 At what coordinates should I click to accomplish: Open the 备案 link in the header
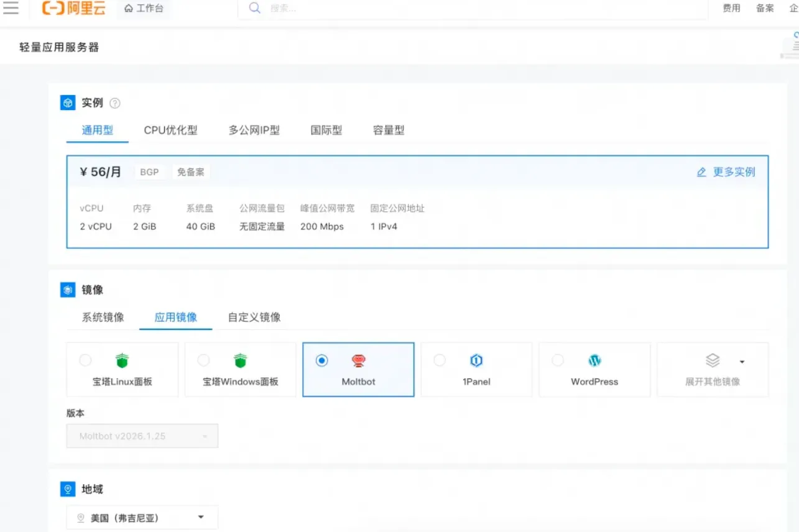pyautogui.click(x=765, y=9)
